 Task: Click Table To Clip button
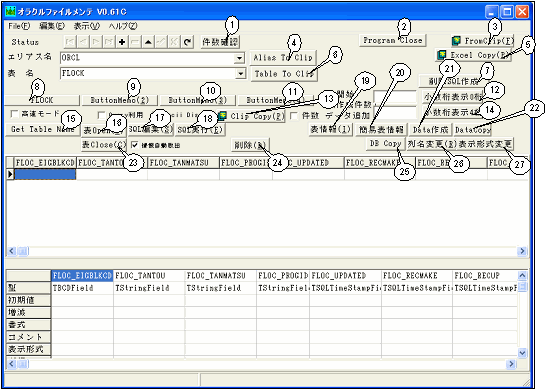coord(284,74)
